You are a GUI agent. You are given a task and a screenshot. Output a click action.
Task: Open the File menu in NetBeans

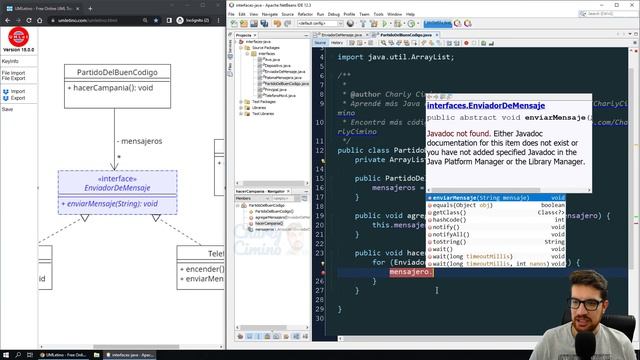coord(231,14)
